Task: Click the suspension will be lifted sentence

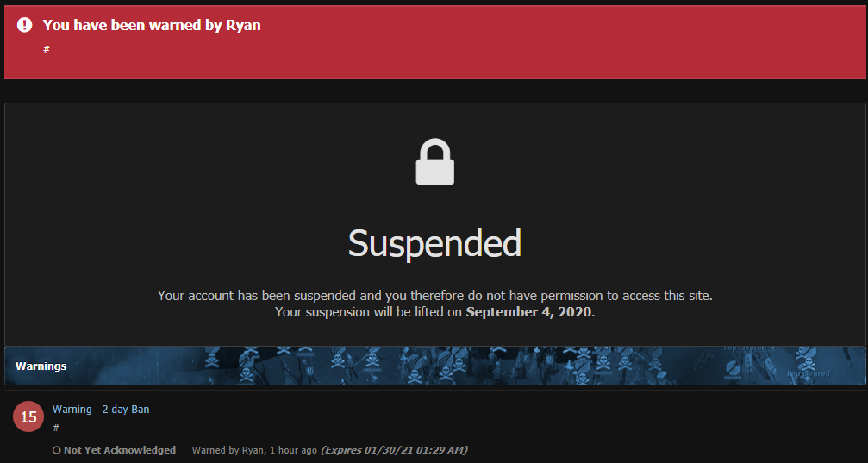Action: coord(434,312)
